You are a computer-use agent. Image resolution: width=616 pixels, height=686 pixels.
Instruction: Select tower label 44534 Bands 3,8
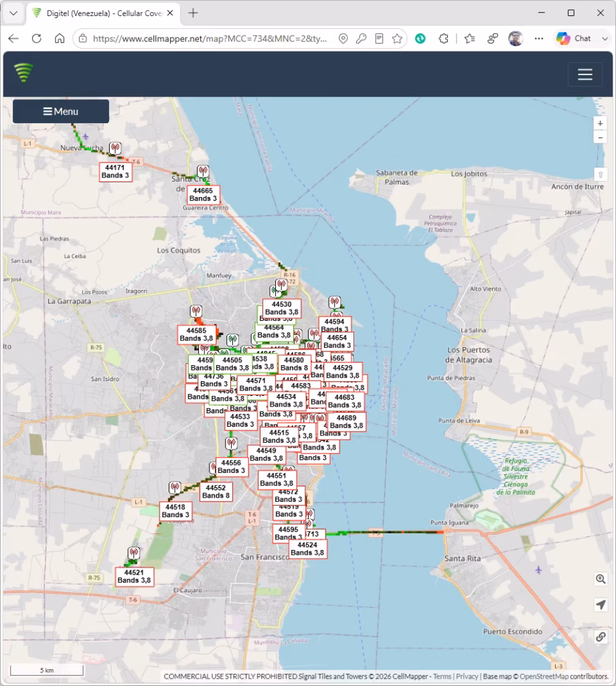287,401
